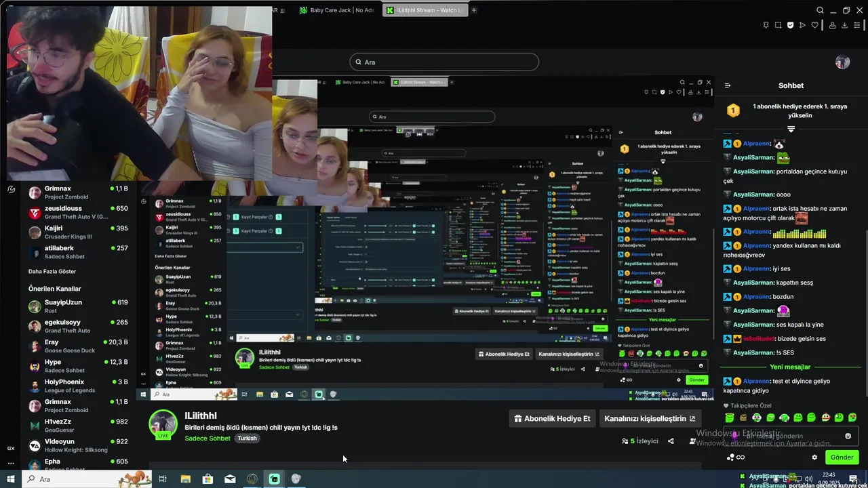Open the snapshot capture tool icon
The height and width of the screenshot is (488, 868).
coord(778,25)
